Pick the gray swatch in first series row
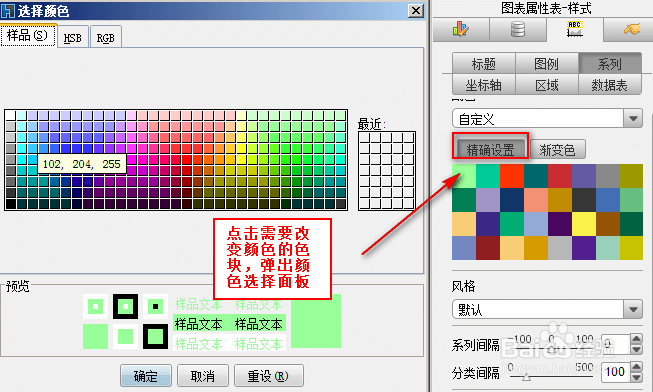The width and height of the screenshot is (653, 392). (608, 176)
